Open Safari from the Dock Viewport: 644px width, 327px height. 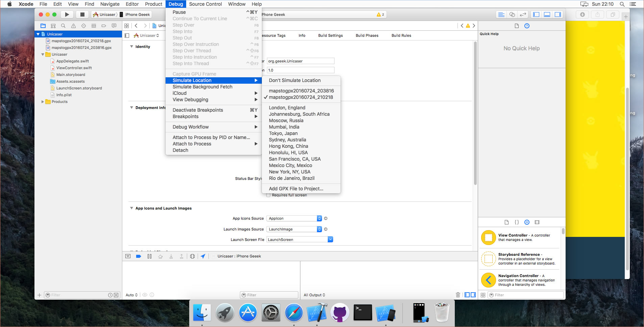[x=294, y=312]
